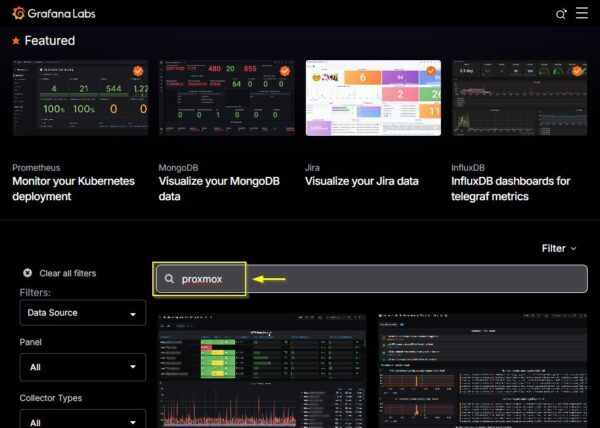Screen dimensions: 600x428
Task: Click the InfluxDB category label
Action: [x=468, y=168]
